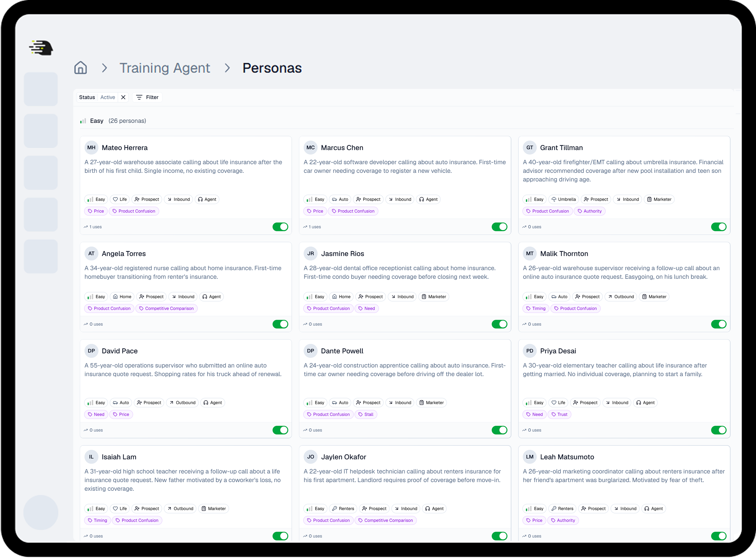Click the home icon in breadcrumb
The width and height of the screenshot is (756, 559).
coord(80,68)
